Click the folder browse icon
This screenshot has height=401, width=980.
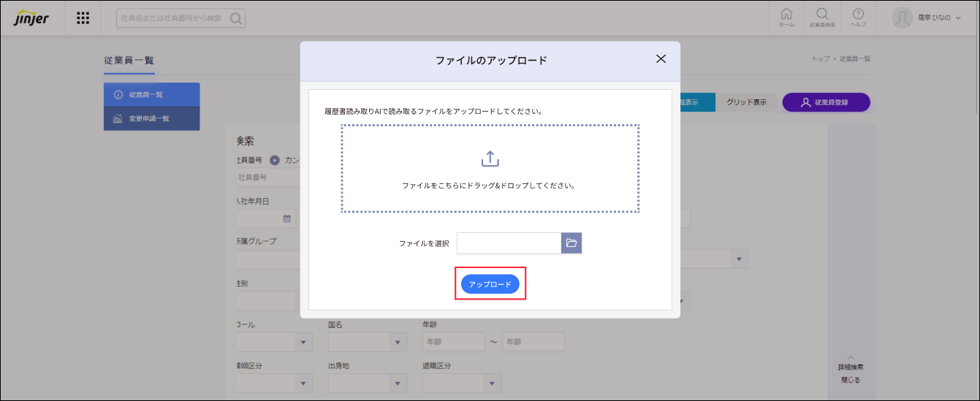[x=571, y=243]
